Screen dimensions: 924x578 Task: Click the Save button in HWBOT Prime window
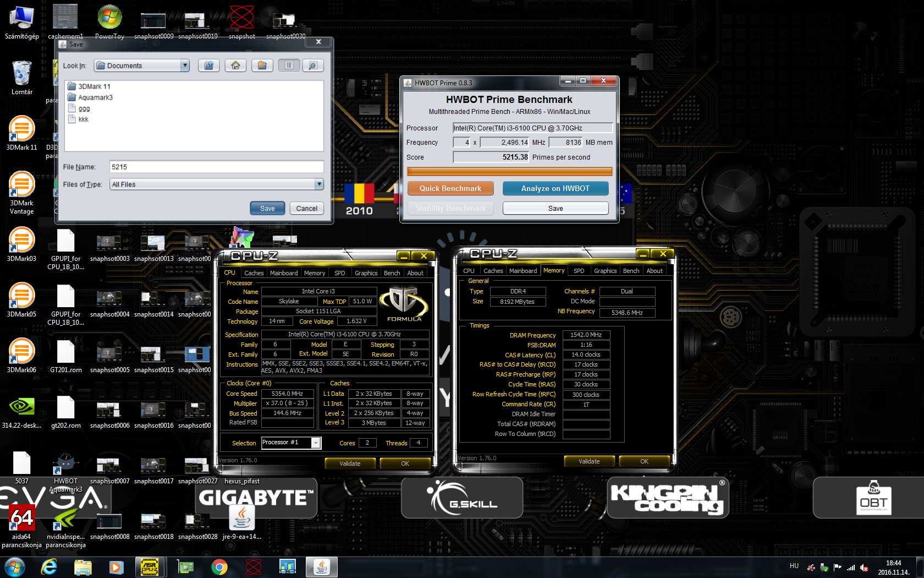click(555, 208)
